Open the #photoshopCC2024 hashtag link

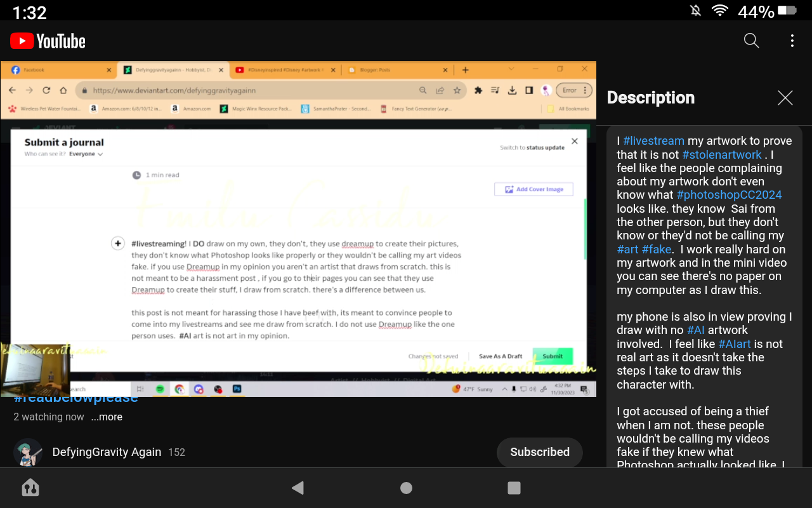pos(729,195)
